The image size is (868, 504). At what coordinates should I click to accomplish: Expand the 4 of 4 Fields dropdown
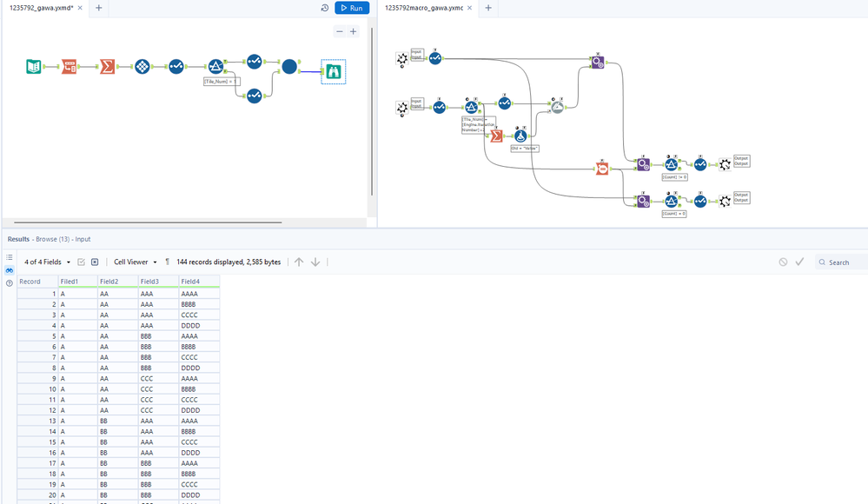tap(48, 262)
